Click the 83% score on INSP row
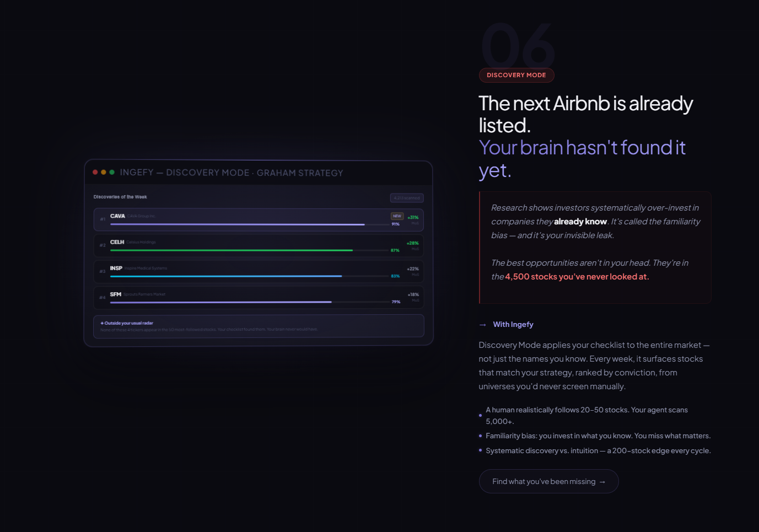This screenshot has width=759, height=532. (x=395, y=276)
